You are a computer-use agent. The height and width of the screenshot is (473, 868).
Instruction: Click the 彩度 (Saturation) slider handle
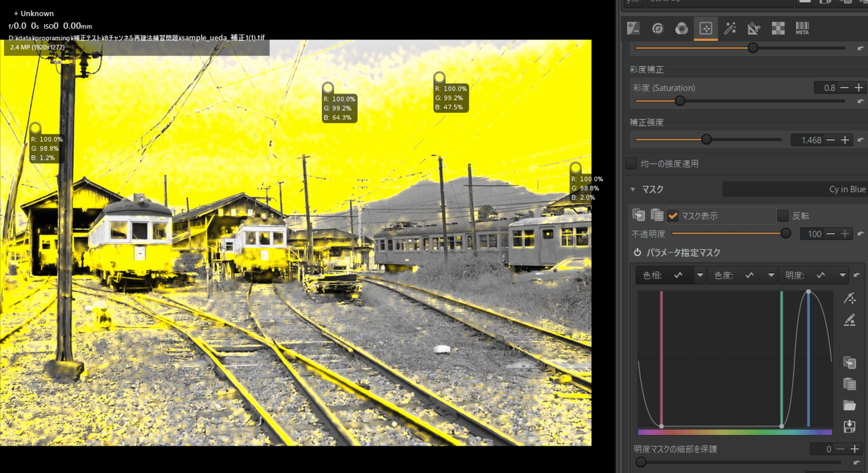(x=680, y=101)
